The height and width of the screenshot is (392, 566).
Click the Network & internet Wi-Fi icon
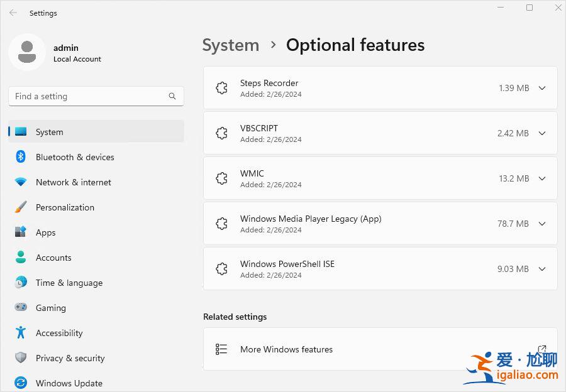(x=21, y=182)
